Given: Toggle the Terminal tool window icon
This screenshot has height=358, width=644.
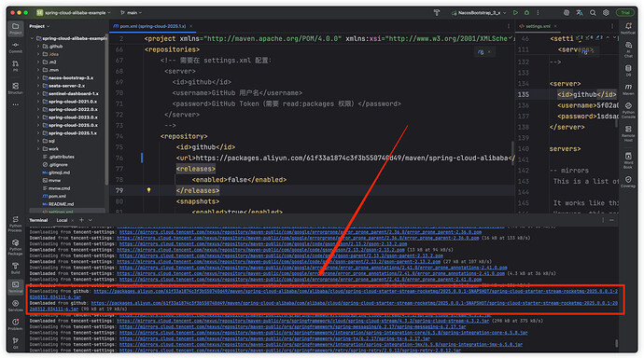Looking at the screenshot, I should [x=15, y=286].
